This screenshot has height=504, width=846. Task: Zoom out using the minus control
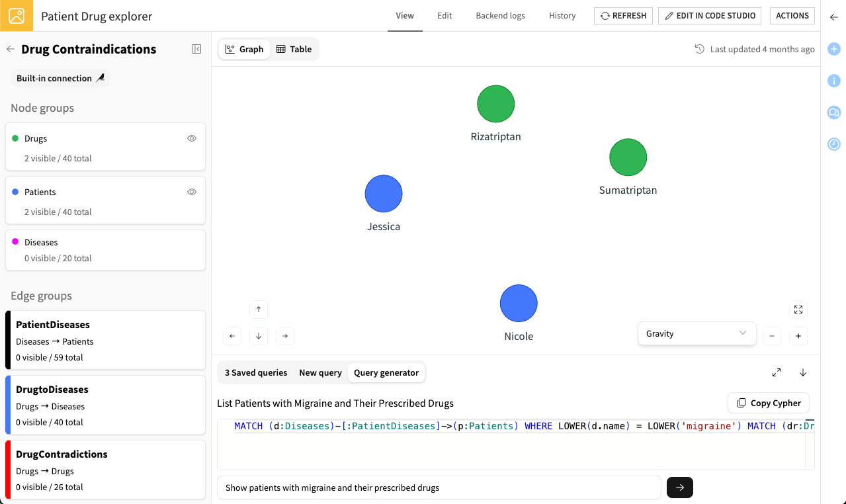tap(771, 336)
